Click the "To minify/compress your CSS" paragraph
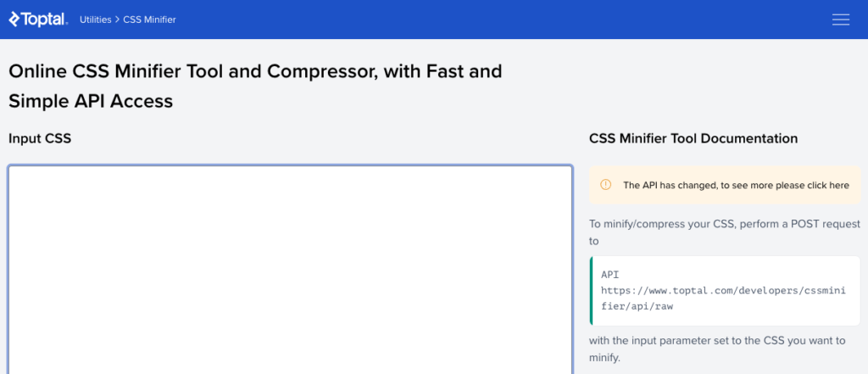The width and height of the screenshot is (868, 374). [x=725, y=232]
